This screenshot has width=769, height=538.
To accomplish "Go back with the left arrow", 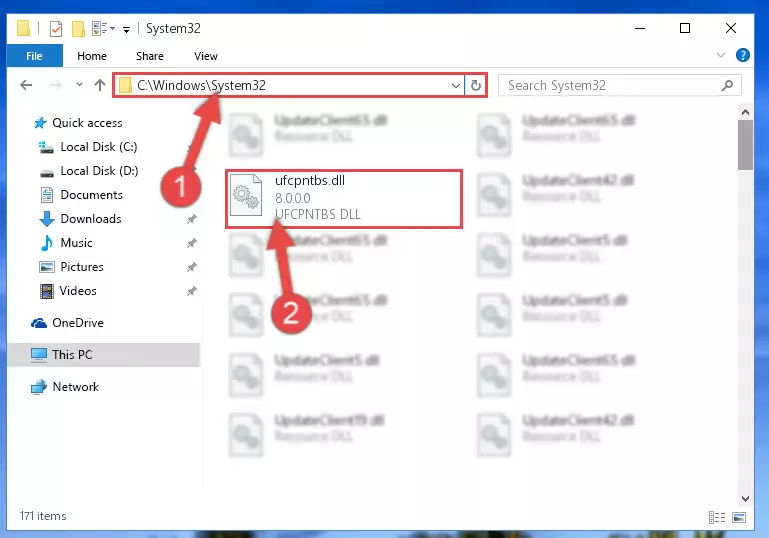I will pos(26,85).
